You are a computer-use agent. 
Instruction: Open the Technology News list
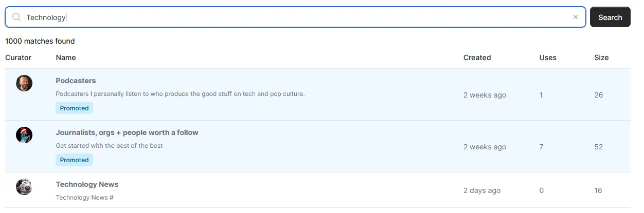tap(87, 184)
